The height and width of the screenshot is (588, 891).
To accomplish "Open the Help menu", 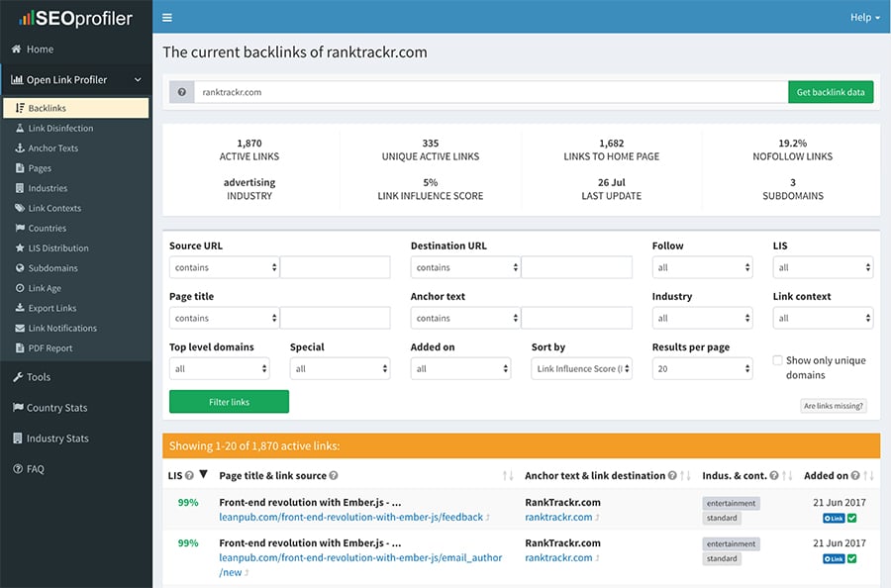I will (863, 17).
